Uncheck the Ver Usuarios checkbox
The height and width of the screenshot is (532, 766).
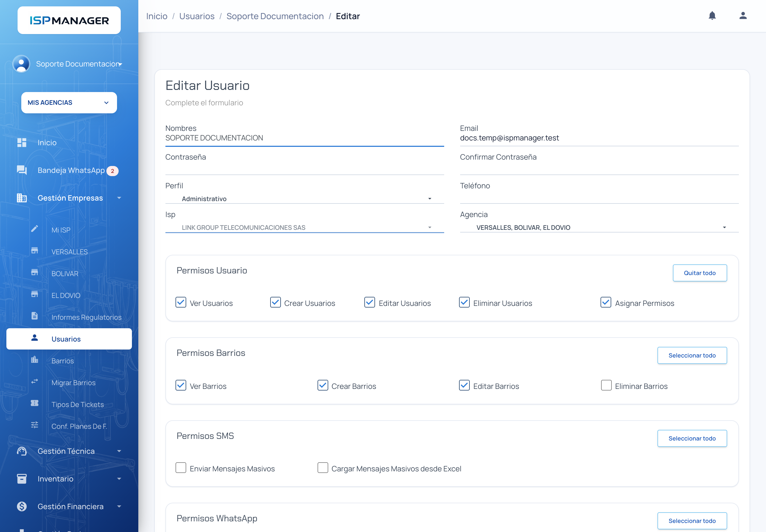pos(181,302)
